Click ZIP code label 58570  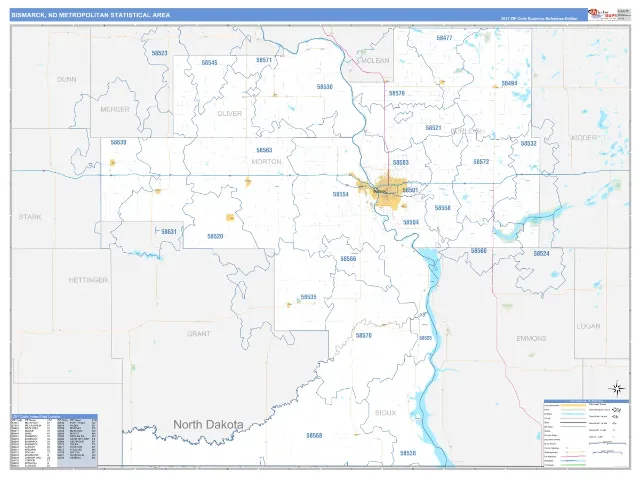[363, 336]
